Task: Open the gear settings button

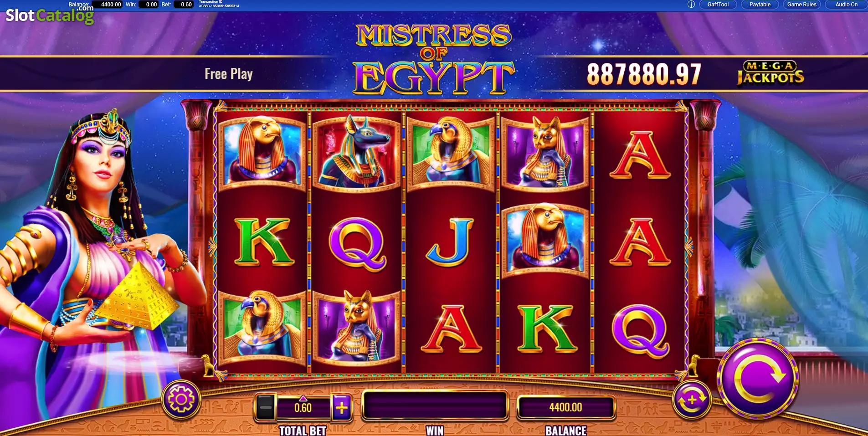Action: pyautogui.click(x=181, y=400)
